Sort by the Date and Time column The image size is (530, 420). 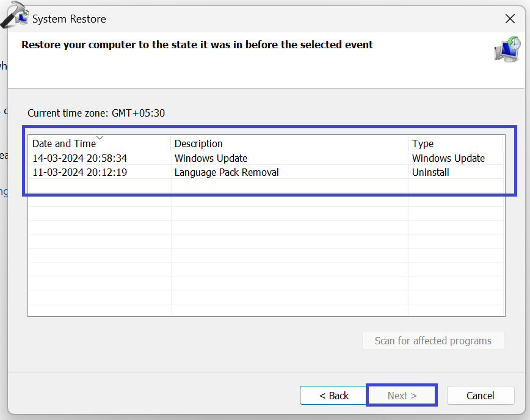pyautogui.click(x=64, y=144)
